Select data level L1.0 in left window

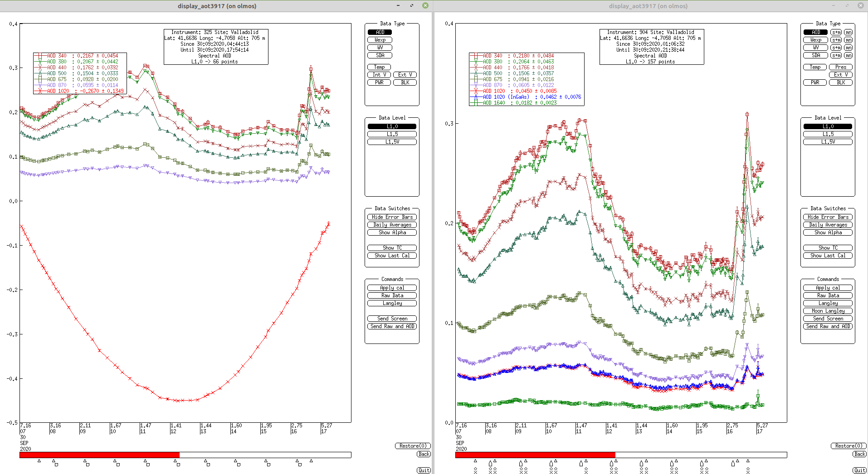pos(392,126)
